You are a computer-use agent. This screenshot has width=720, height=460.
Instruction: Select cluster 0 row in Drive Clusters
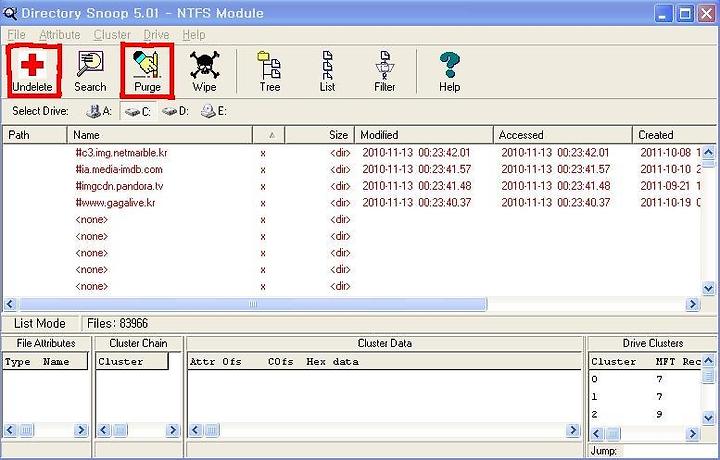(645, 379)
